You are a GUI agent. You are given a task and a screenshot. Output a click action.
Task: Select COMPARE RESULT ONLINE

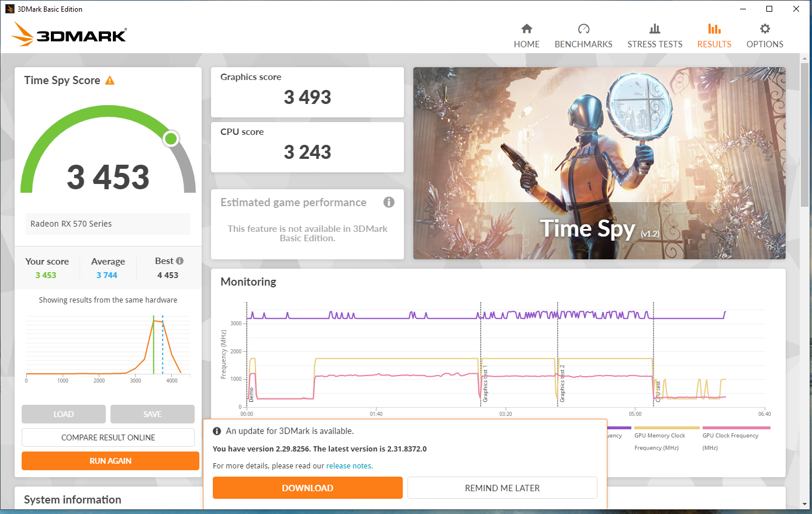(x=108, y=437)
